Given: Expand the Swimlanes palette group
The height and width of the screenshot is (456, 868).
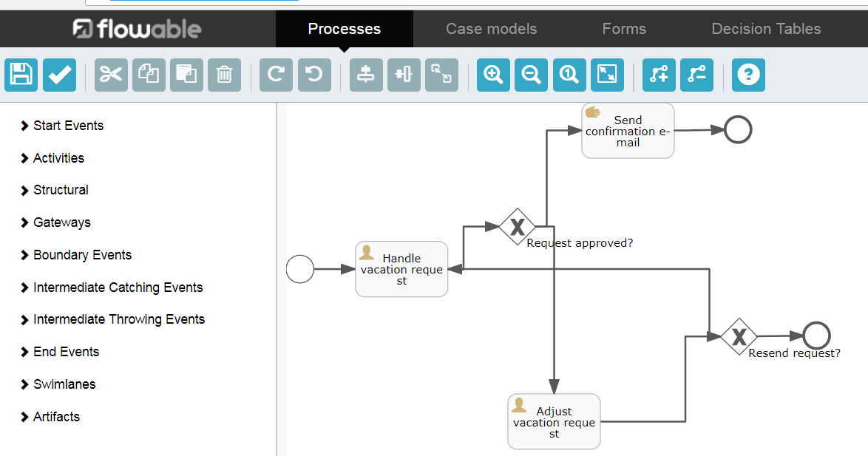Looking at the screenshot, I should tap(64, 384).
